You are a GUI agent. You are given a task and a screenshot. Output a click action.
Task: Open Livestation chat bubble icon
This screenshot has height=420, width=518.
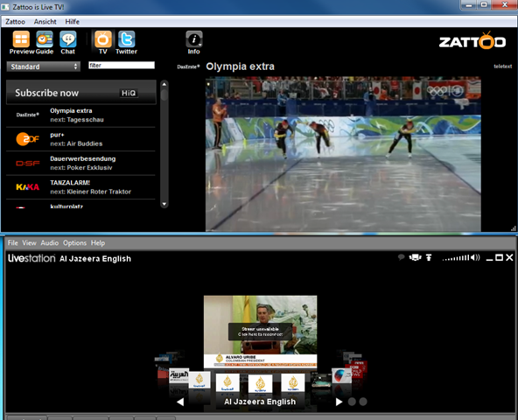click(x=401, y=257)
